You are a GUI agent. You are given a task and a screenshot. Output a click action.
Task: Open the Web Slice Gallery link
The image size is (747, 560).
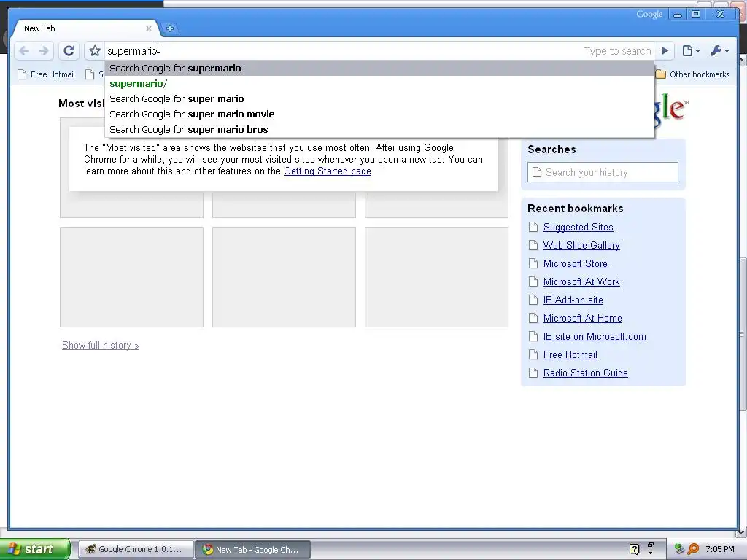[x=581, y=245]
